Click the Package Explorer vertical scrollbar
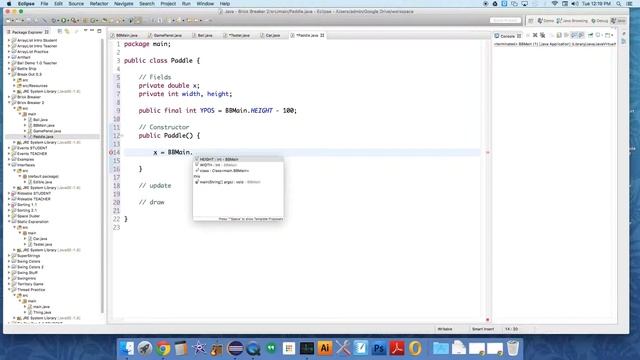The width and height of the screenshot is (640, 360). (x=102, y=176)
